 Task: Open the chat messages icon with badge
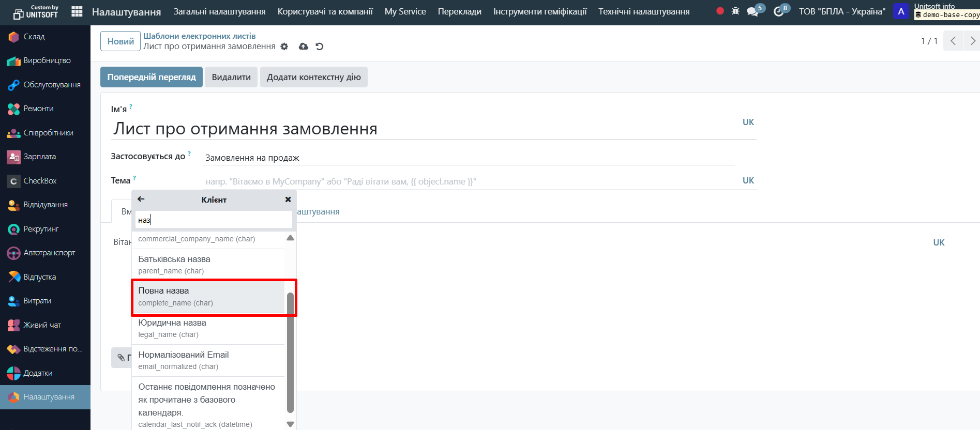[753, 11]
